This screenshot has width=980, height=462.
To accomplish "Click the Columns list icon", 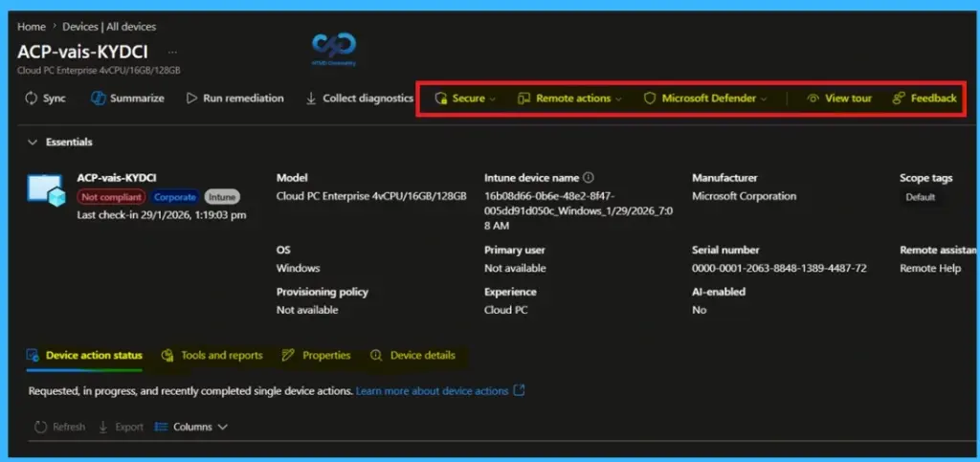I will [x=161, y=427].
